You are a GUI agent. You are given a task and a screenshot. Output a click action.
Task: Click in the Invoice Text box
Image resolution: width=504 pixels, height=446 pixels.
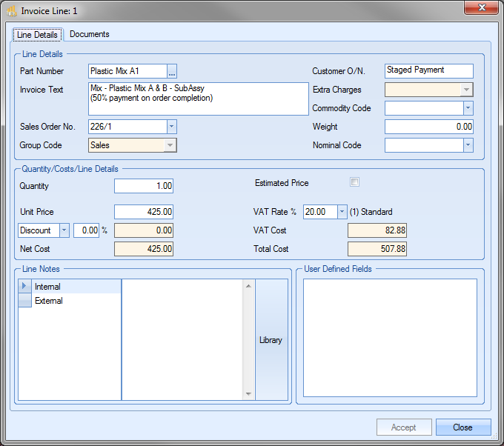(197, 99)
